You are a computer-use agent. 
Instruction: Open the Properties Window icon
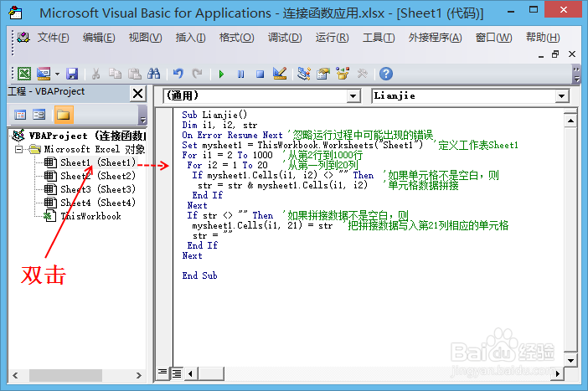[x=322, y=74]
